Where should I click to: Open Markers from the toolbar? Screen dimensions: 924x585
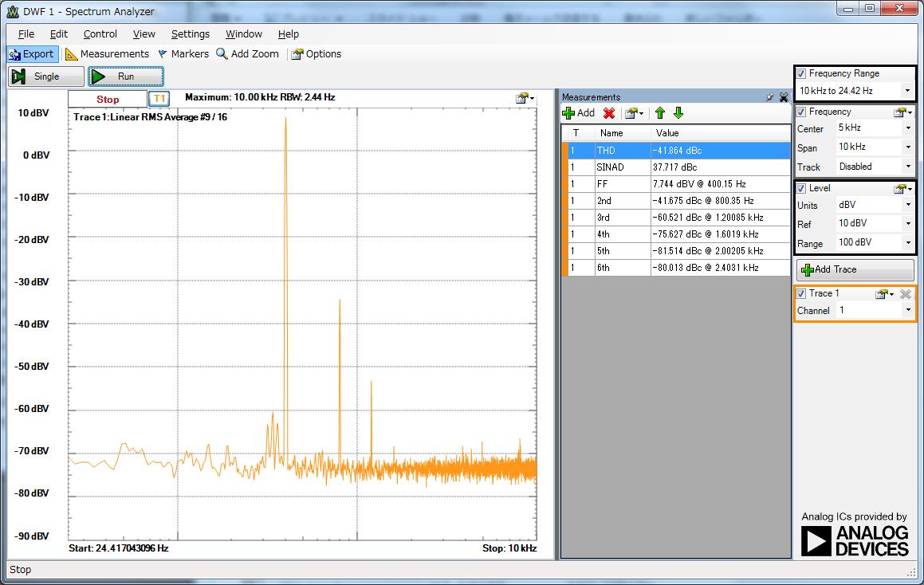[x=183, y=54]
